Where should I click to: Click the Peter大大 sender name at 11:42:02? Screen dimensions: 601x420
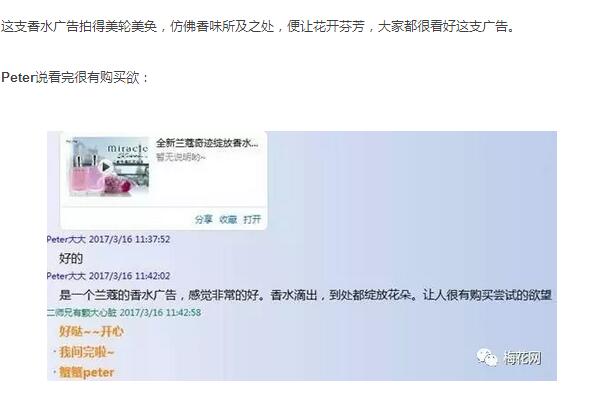point(66,276)
